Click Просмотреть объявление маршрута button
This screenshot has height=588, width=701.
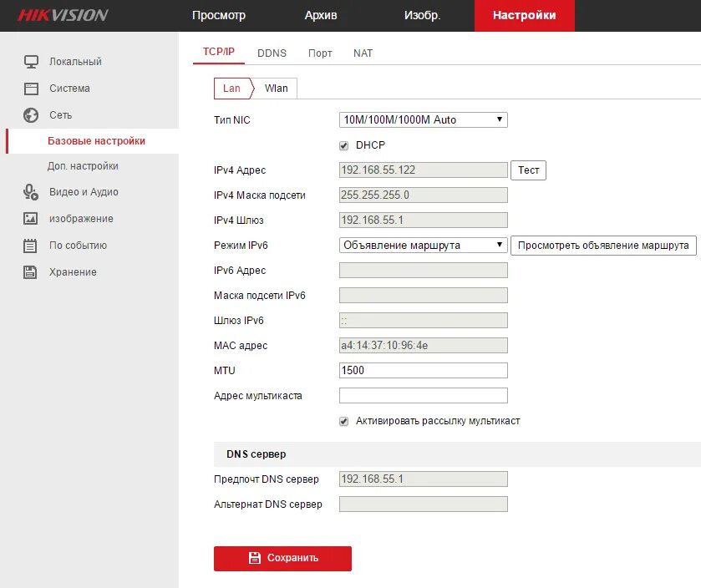pos(603,246)
